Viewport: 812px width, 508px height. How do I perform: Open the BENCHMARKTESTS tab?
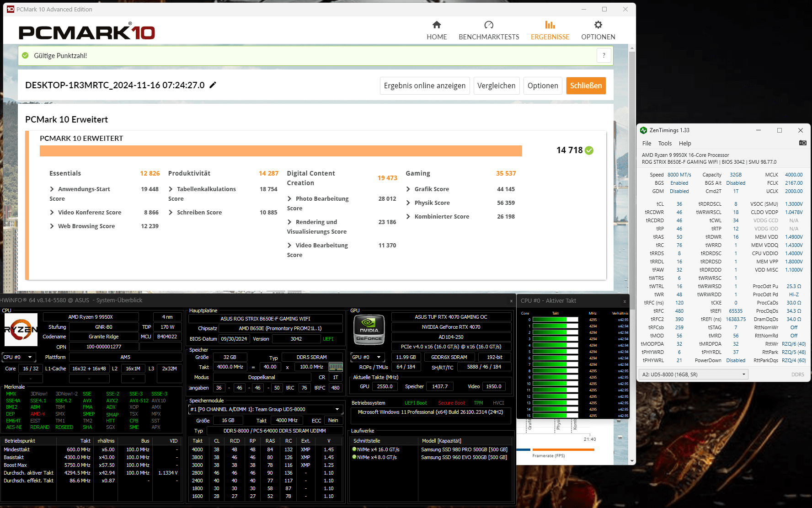tap(489, 31)
